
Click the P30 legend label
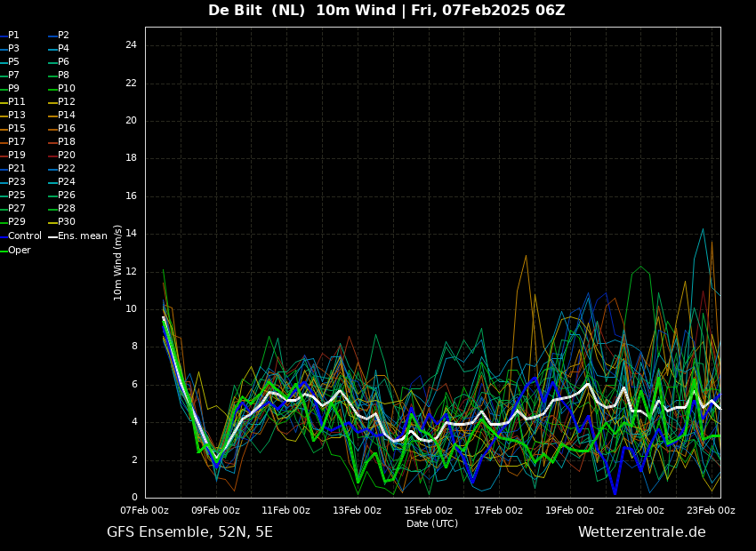coord(67,222)
